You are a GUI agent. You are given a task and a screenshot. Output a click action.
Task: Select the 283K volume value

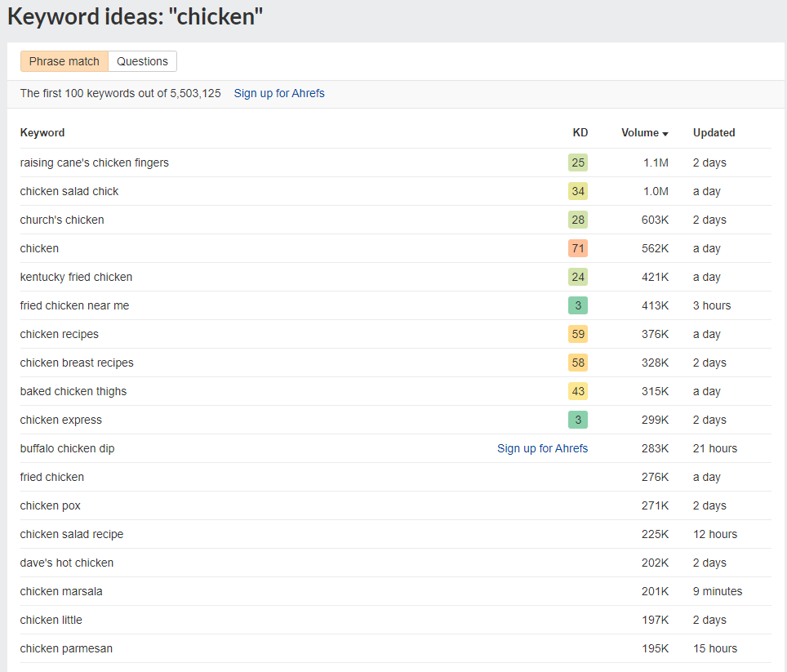click(655, 449)
